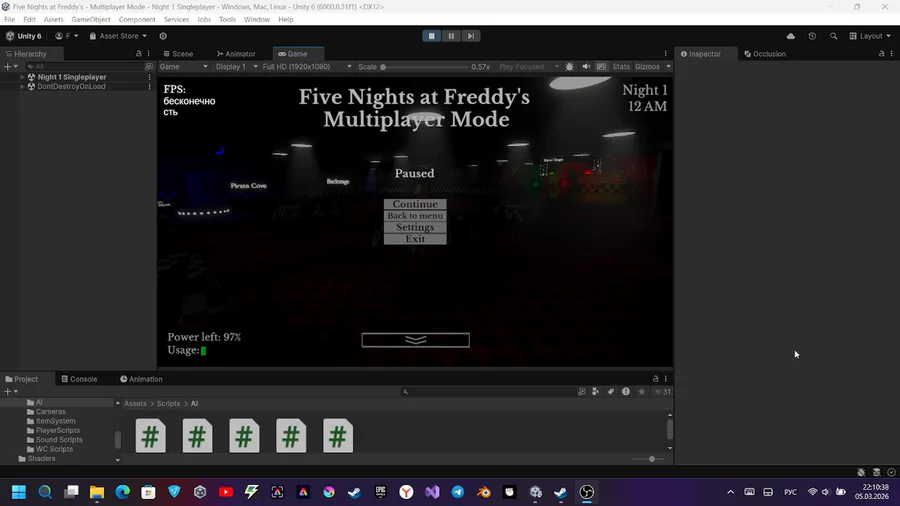Click Exit in pause menu
The width and height of the screenshot is (900, 506).
pyautogui.click(x=415, y=239)
